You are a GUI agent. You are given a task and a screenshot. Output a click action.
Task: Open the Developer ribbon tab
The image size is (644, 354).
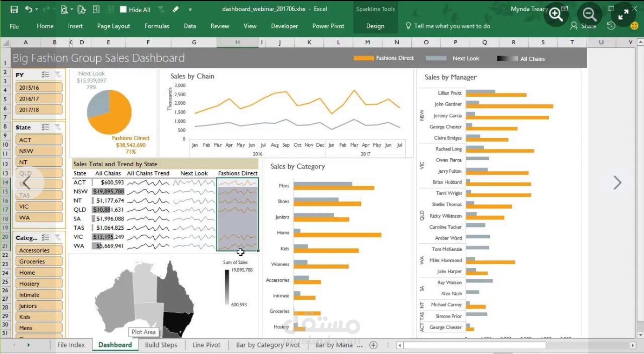pos(285,26)
